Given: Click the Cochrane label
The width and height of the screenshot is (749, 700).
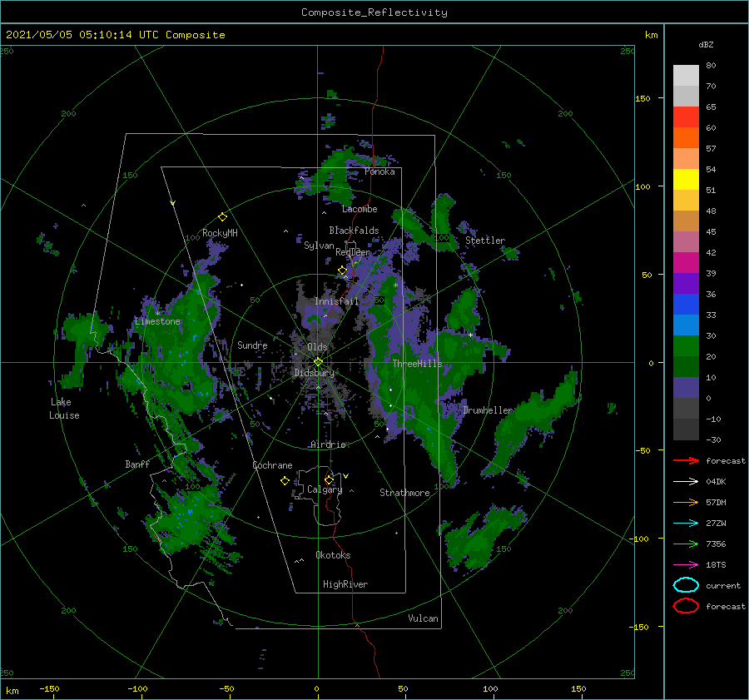Looking at the screenshot, I should [x=272, y=465].
